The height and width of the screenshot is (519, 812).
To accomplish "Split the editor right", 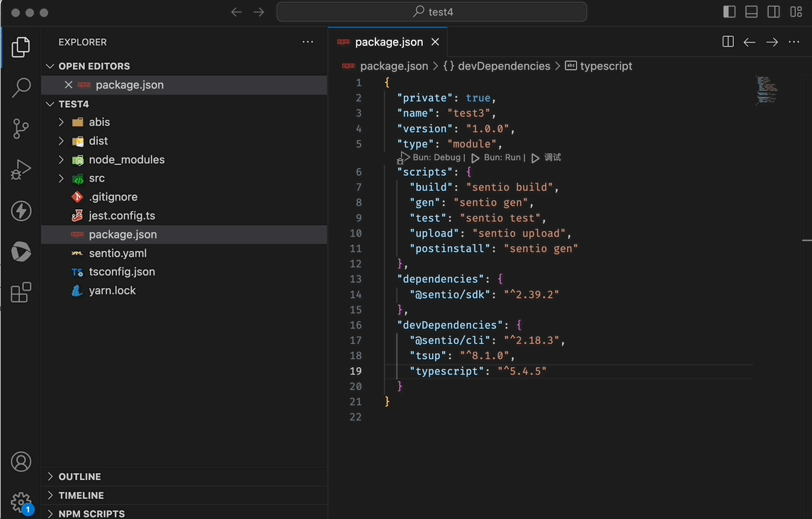I will pyautogui.click(x=728, y=42).
